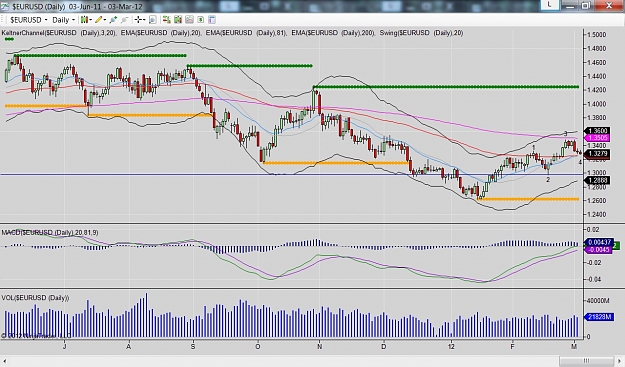625x367 pixels.
Task: Click the chart properties green icon
Action: tap(200, 20)
